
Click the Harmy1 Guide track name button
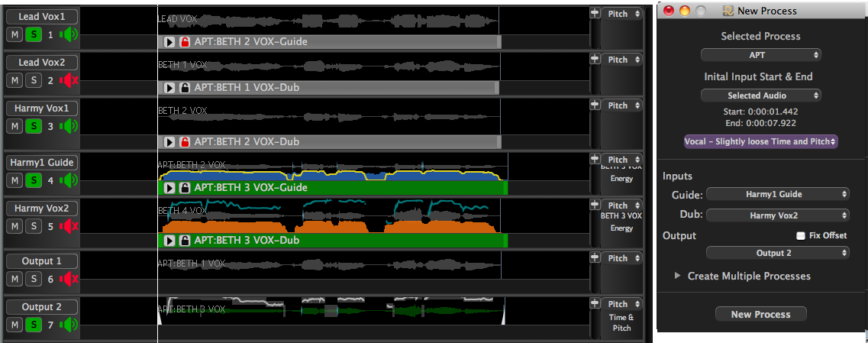(41, 163)
